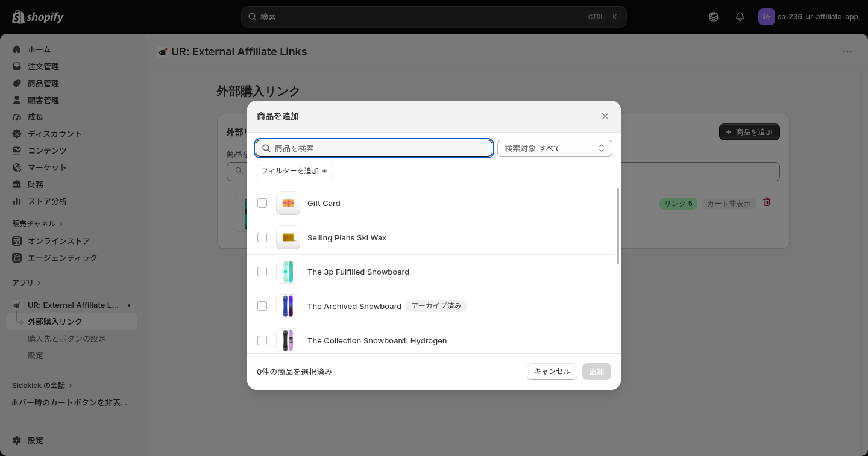Open the フィルターを追加 filter menu

pos(294,171)
